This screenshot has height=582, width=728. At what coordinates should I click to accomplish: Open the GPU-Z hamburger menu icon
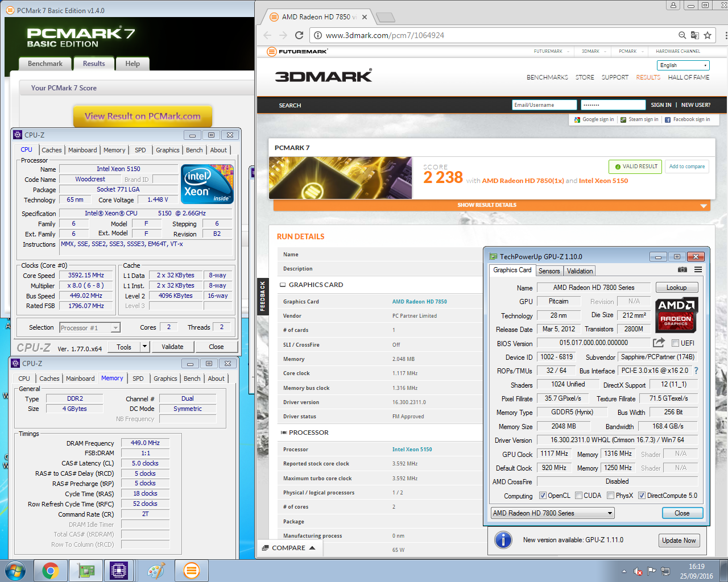coord(698,270)
